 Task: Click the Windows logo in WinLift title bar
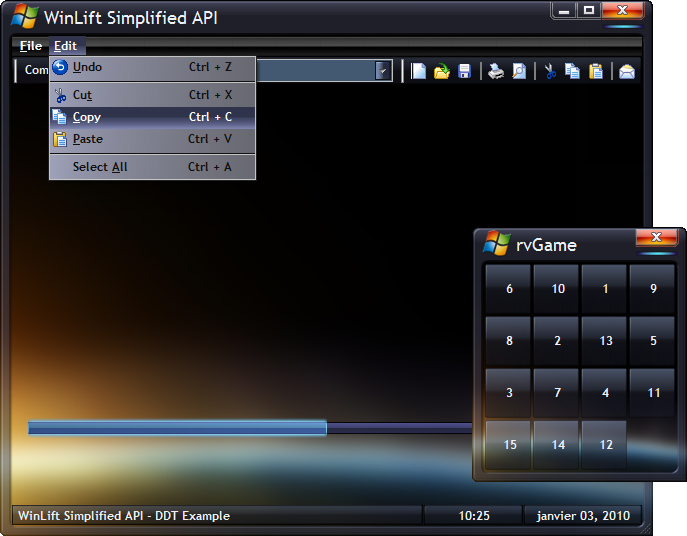[25, 17]
